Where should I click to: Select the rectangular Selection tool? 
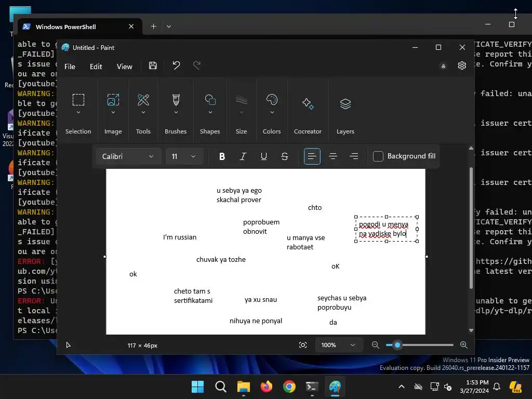coord(78,100)
